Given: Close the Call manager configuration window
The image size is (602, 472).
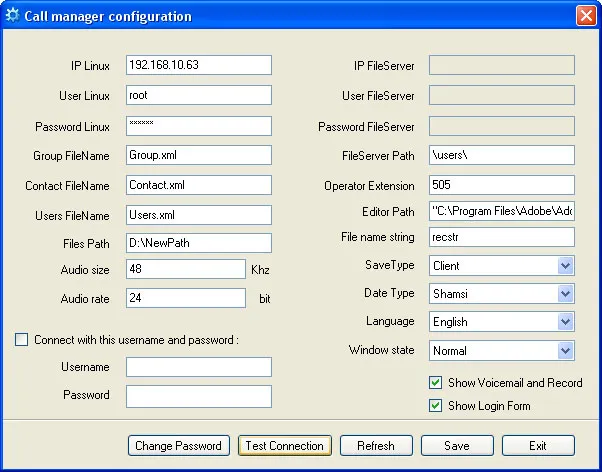Looking at the screenshot, I should tap(586, 16).
